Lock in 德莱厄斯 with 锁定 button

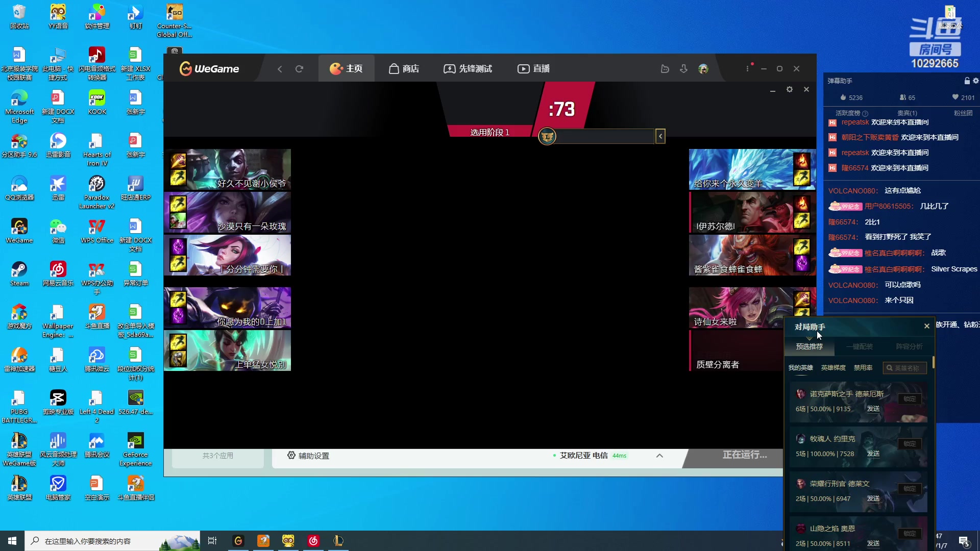click(x=910, y=399)
